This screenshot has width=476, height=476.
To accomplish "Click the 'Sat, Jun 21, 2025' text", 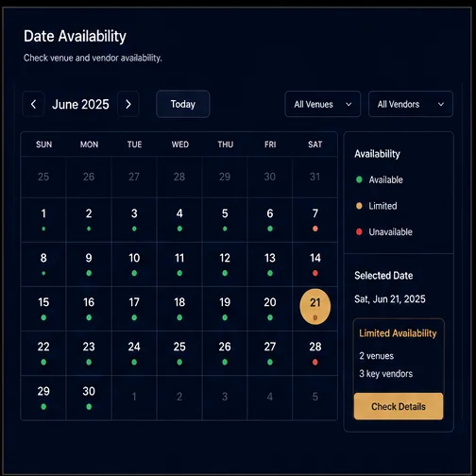I will tap(390, 299).
